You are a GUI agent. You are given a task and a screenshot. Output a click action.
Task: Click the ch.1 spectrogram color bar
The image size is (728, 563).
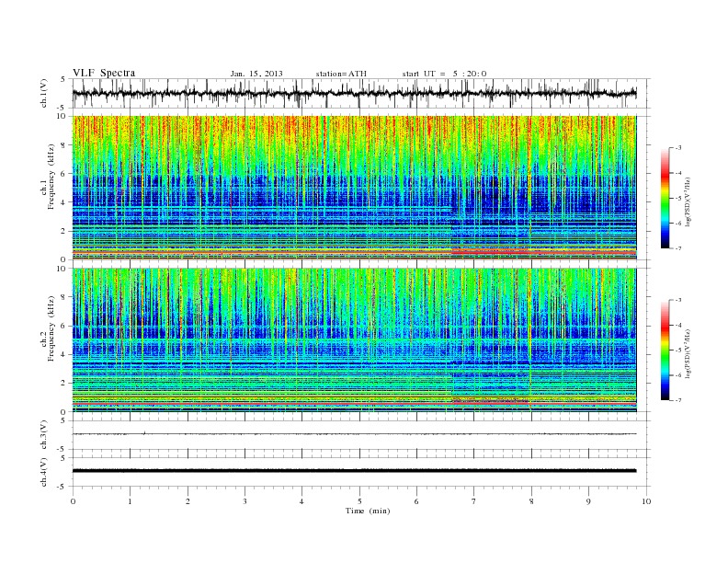(x=665, y=198)
